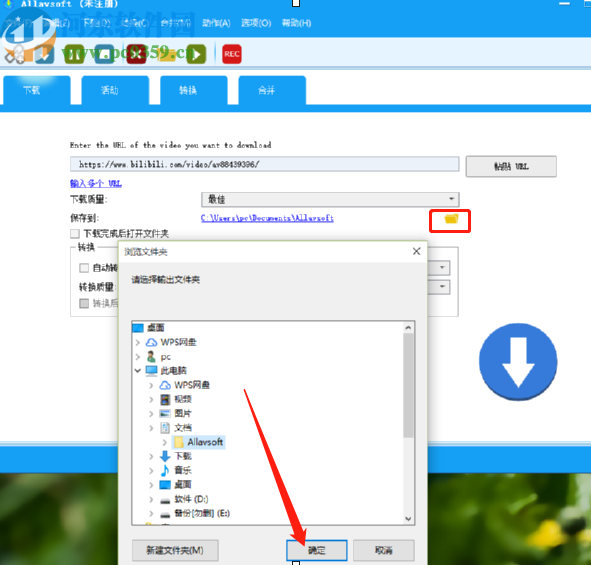The height and width of the screenshot is (565, 591).
Task: Click the yellow folder toolbar icon
Action: (x=166, y=54)
